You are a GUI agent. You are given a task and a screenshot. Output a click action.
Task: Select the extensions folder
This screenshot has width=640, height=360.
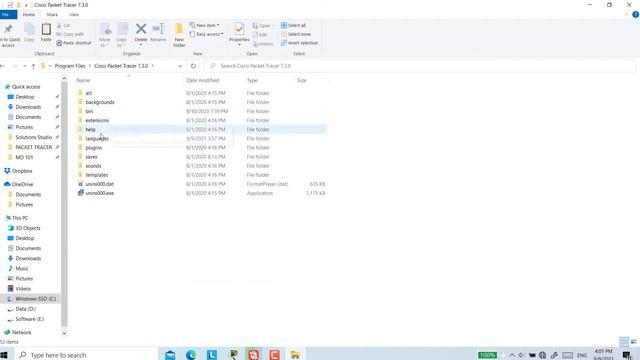[97, 120]
